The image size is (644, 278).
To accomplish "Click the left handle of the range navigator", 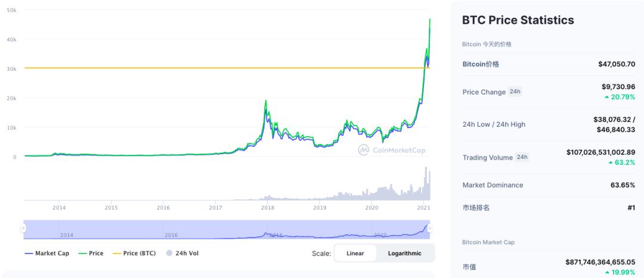I will [24, 228].
